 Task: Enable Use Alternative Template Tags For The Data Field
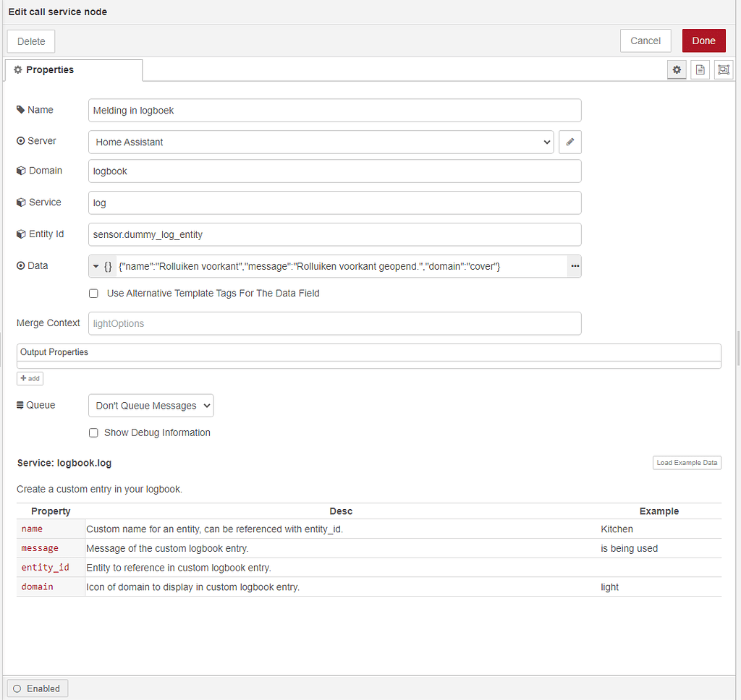coord(93,293)
